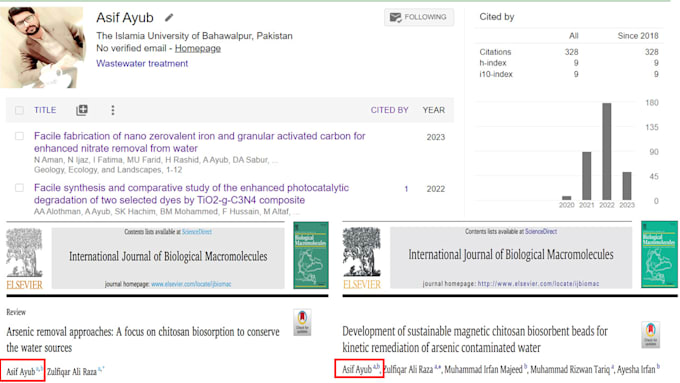This screenshot has width=680, height=383.
Task: Click author Muhammad Rizwan Tariq
Action: (569, 370)
